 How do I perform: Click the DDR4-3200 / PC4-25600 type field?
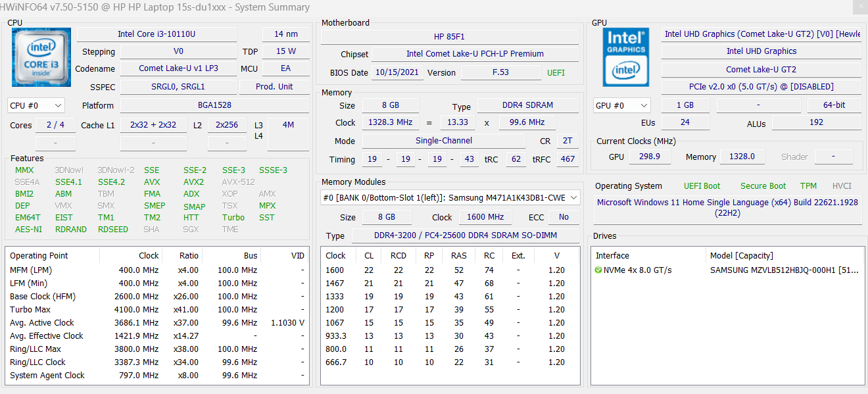pyautogui.click(x=466, y=235)
